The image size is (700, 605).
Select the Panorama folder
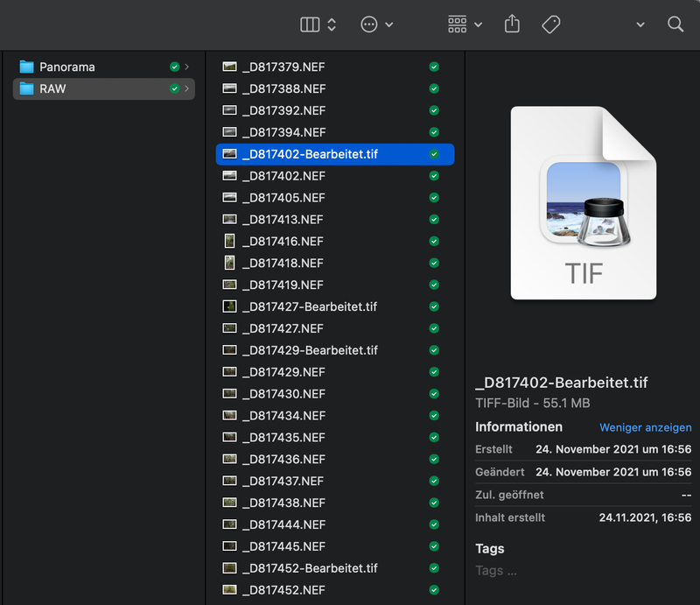point(67,67)
